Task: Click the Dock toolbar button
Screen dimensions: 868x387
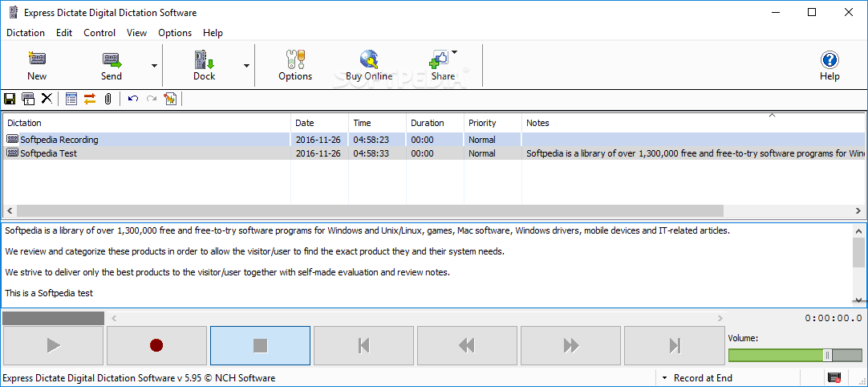Action: 204,65
